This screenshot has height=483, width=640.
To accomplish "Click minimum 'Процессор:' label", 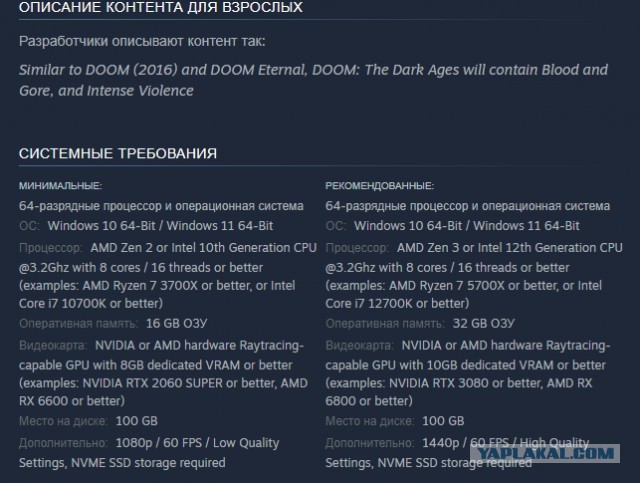I will point(51,248).
